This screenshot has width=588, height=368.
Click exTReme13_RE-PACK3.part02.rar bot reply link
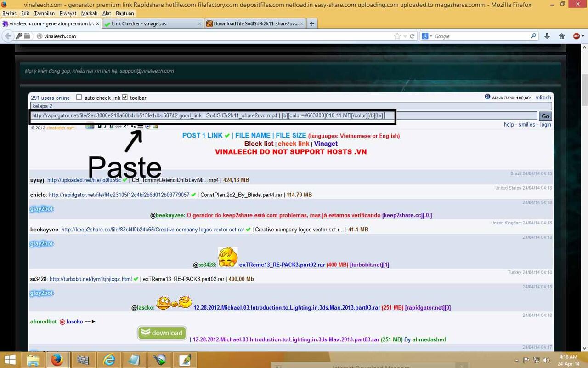[282, 265]
